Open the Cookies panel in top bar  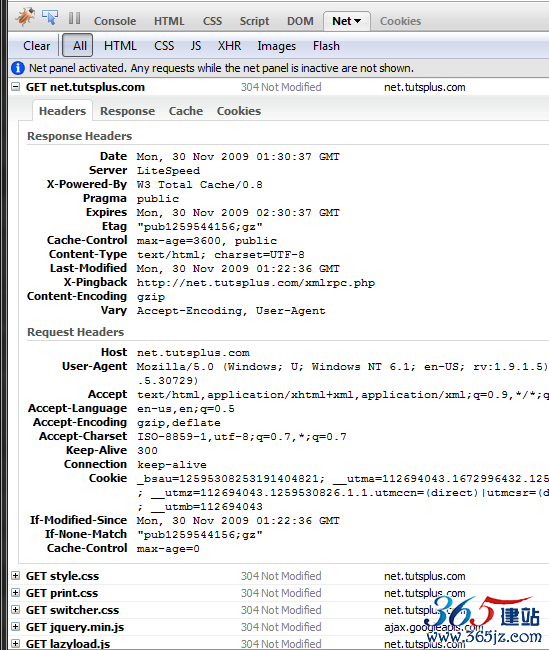click(x=400, y=21)
